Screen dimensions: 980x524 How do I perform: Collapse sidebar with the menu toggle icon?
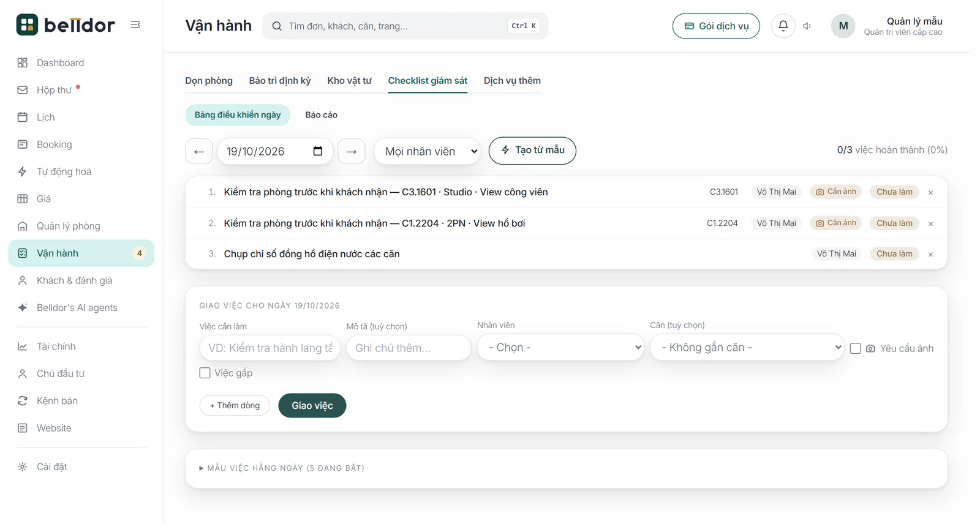pos(135,25)
